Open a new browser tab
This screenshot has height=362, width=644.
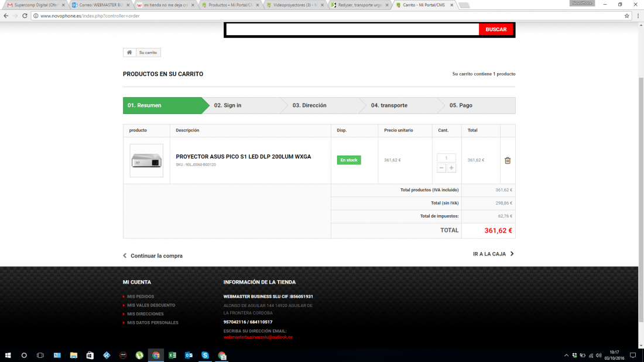coord(464,5)
